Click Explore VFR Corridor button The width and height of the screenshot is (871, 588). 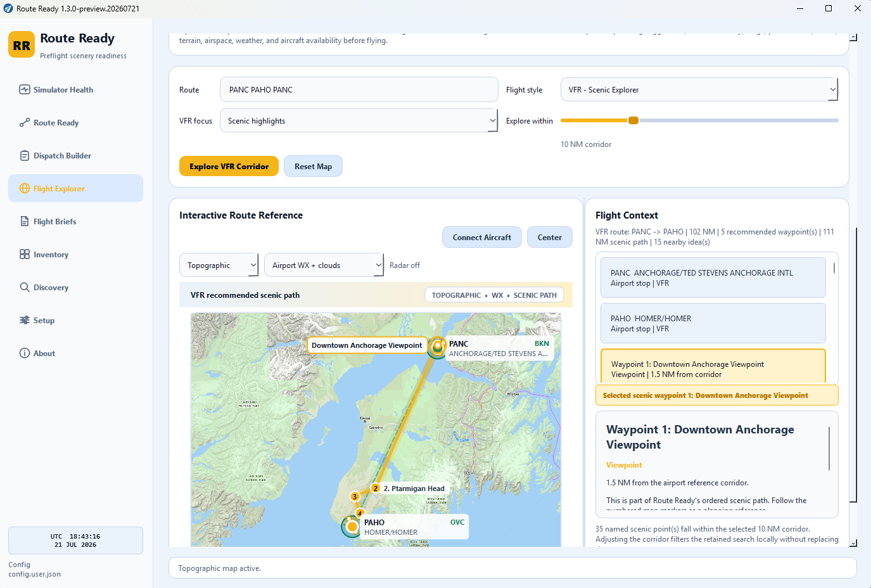pyautogui.click(x=229, y=166)
